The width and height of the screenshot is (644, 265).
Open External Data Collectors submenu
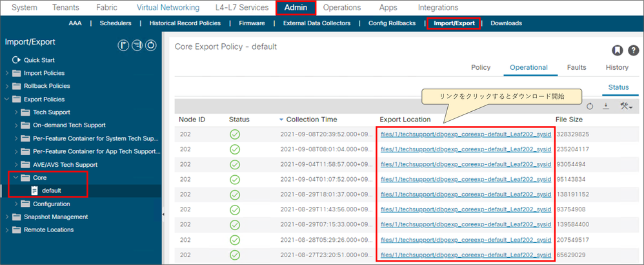click(x=317, y=23)
